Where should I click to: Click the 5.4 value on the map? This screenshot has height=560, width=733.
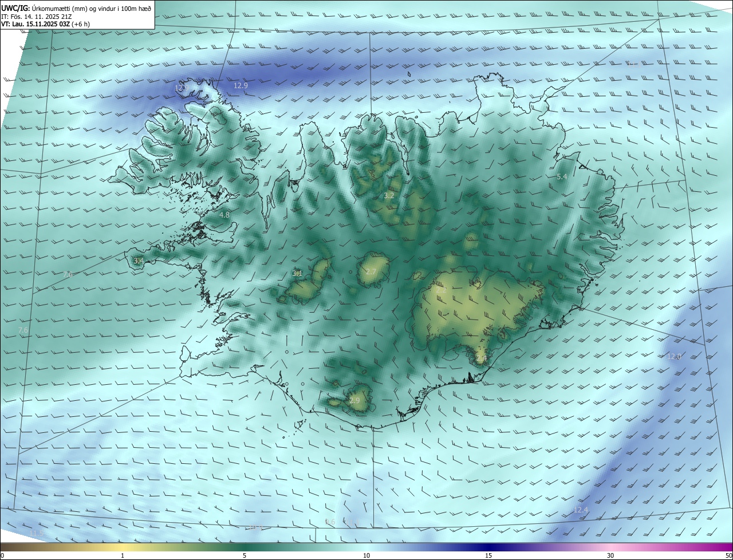pyautogui.click(x=562, y=177)
